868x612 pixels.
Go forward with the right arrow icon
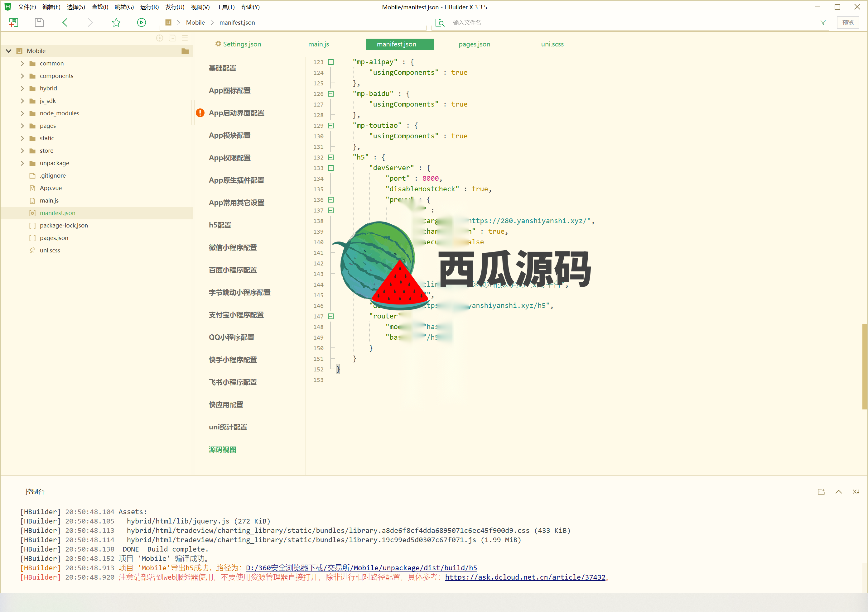(90, 23)
